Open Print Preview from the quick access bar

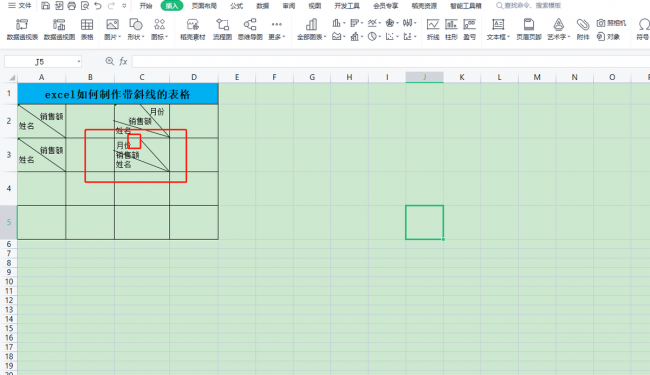point(85,5)
